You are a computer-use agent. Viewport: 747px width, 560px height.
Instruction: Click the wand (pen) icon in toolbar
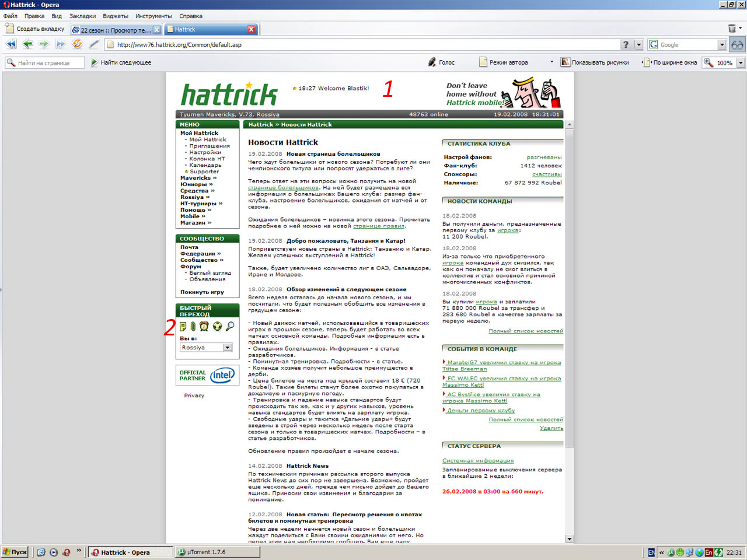[94, 44]
